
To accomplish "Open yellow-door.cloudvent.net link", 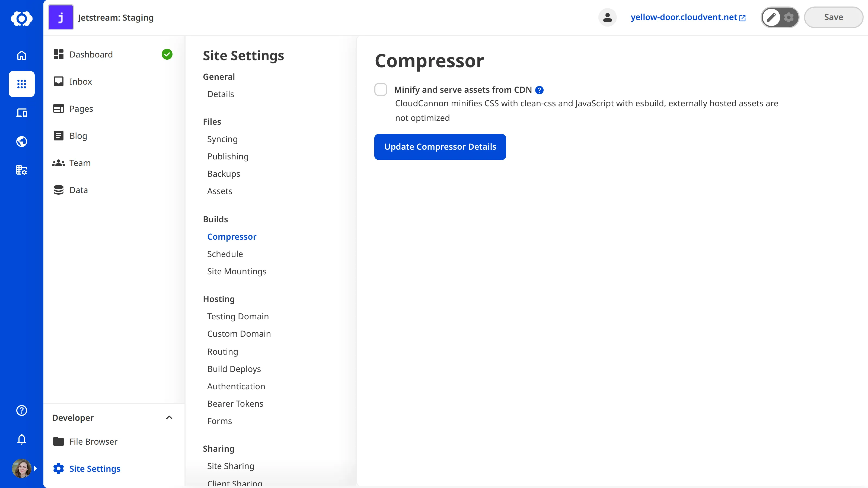I will 688,17.
